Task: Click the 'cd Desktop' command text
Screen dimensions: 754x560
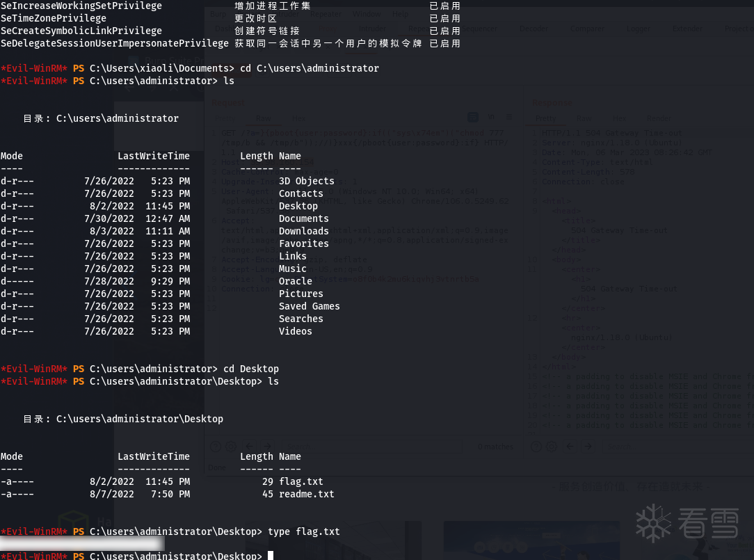Action: [251, 369]
